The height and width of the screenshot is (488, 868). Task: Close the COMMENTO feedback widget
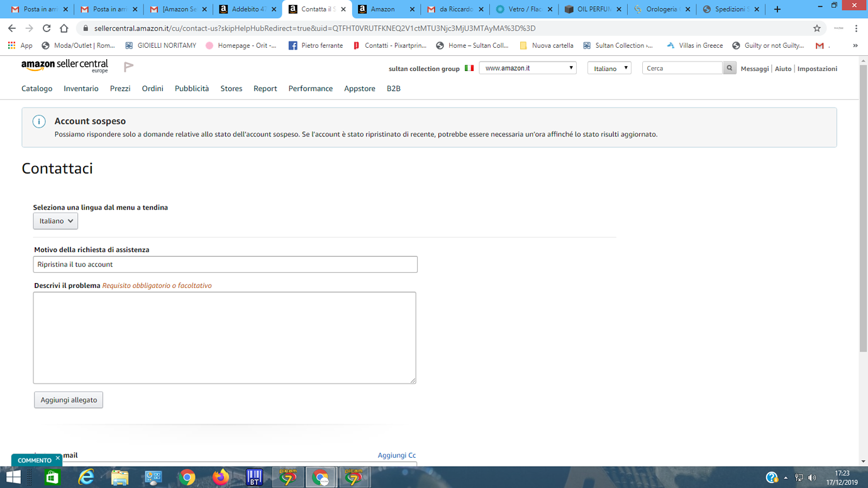[57, 458]
